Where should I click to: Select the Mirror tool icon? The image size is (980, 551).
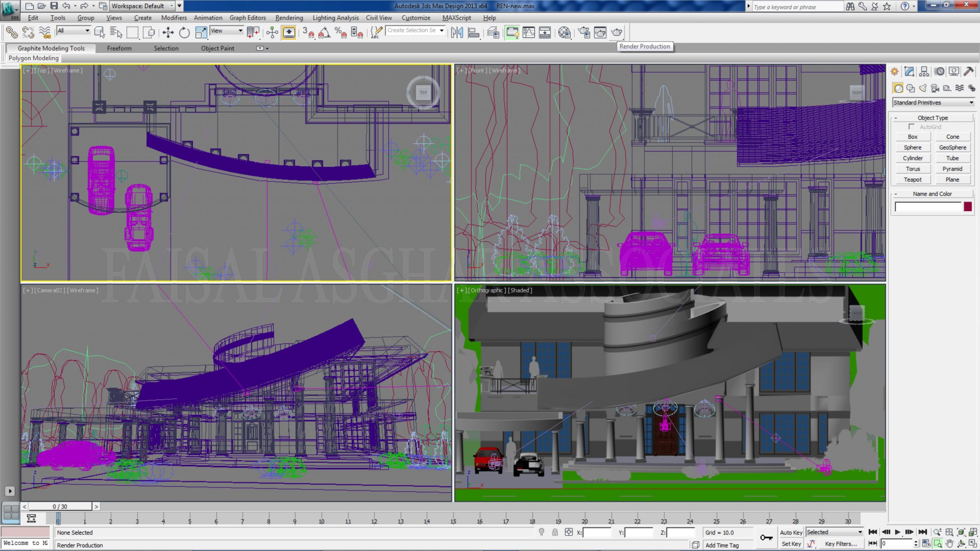[x=457, y=33]
